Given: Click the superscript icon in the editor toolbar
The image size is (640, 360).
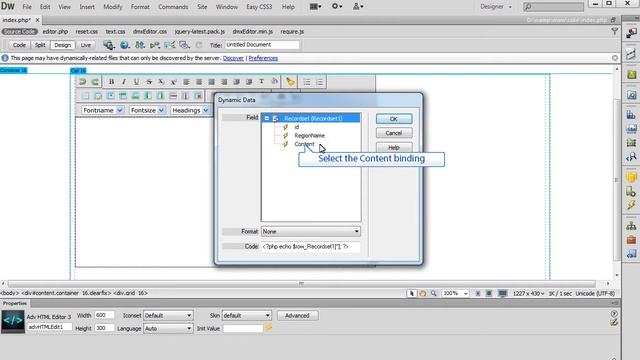Looking at the screenshot, I should pyautogui.click(x=173, y=82).
